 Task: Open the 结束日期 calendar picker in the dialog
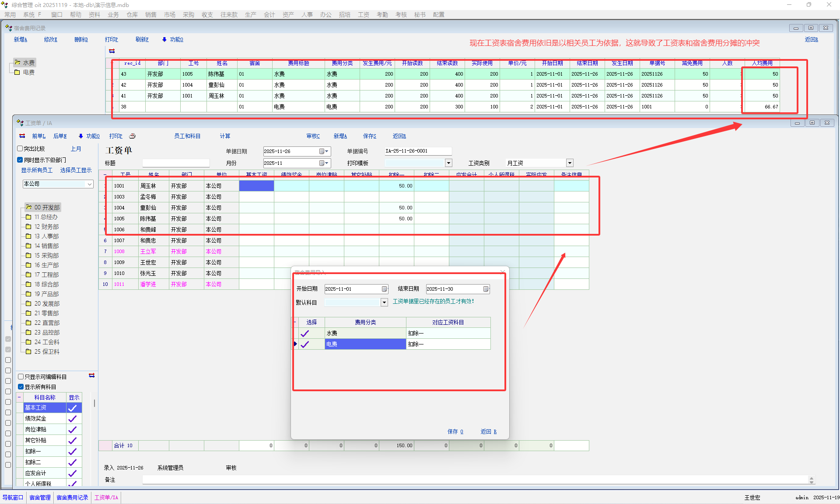pos(486,289)
